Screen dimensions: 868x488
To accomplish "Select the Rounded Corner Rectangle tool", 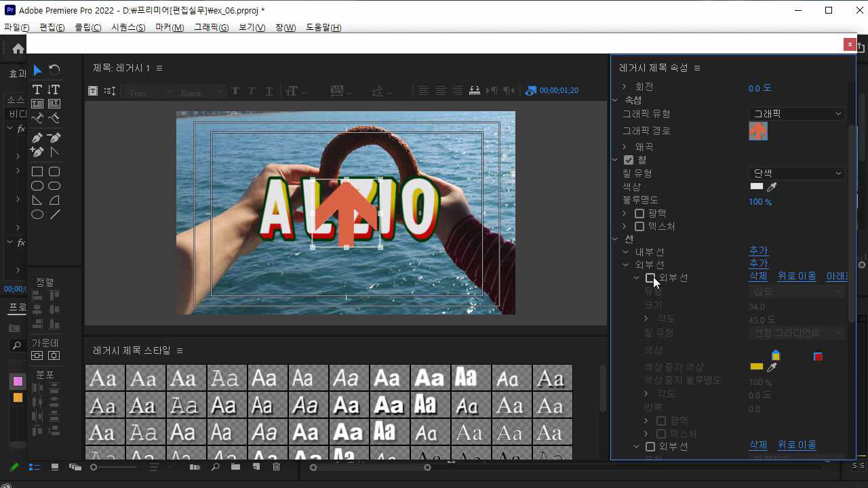I will (54, 172).
